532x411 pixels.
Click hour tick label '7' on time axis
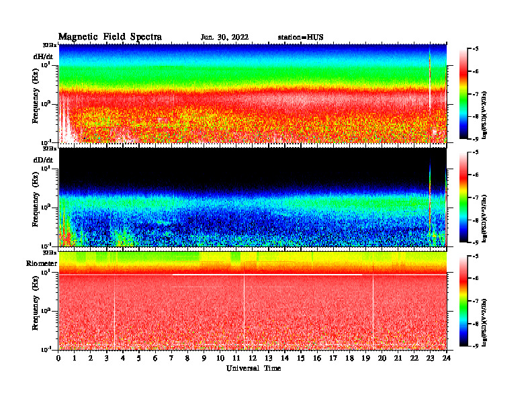(172, 358)
